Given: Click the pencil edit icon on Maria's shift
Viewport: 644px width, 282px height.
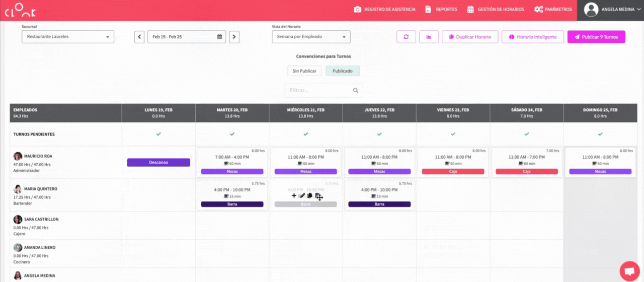Looking at the screenshot, I should pos(302,196).
